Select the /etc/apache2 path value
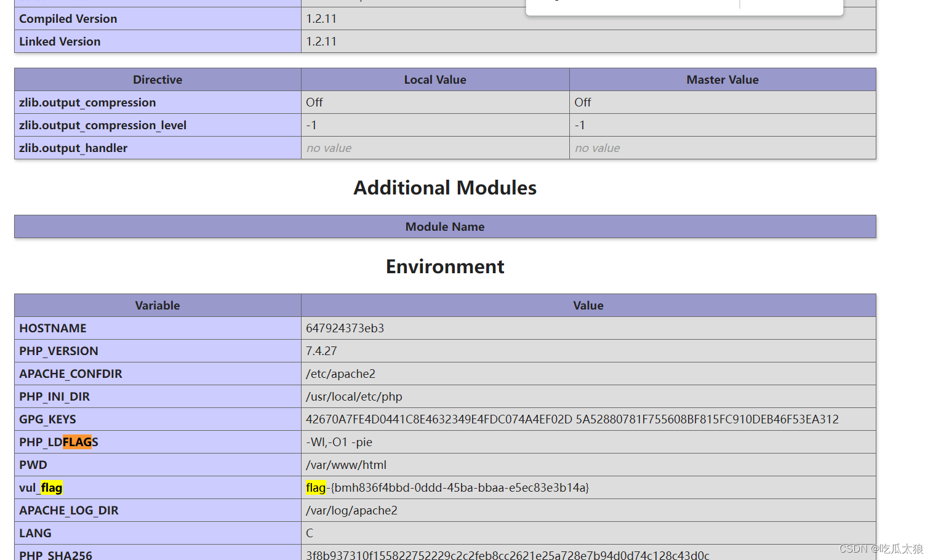The width and height of the screenshot is (933, 560). 340,374
